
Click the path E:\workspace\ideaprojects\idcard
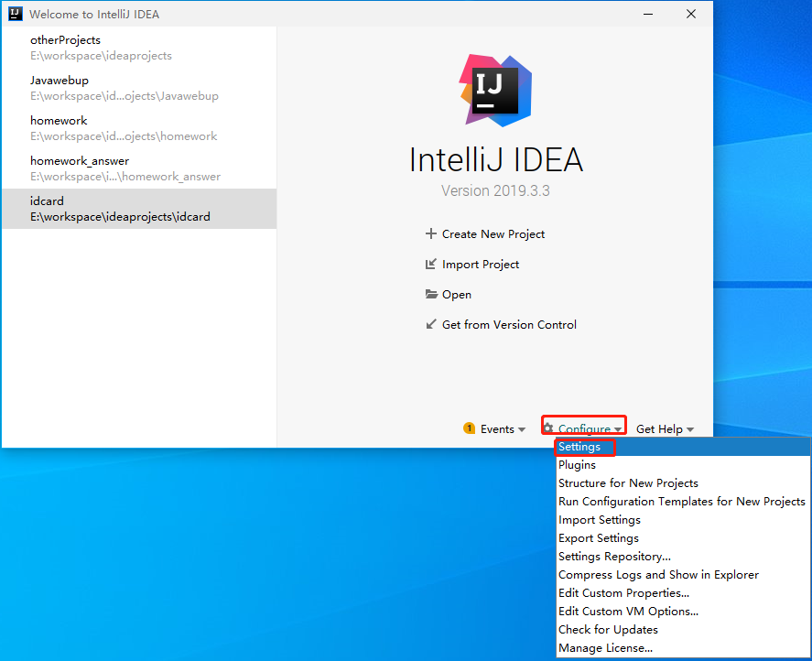coord(120,217)
